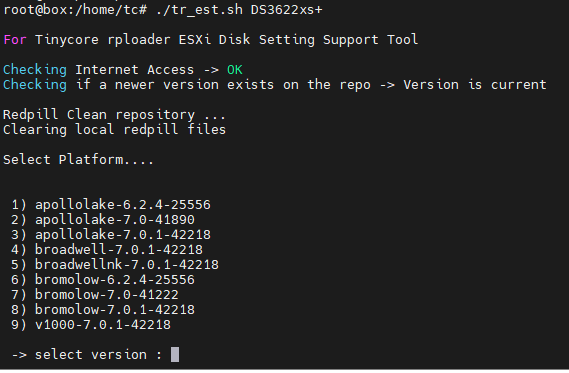569x373 pixels.
Task: Click the 'Select Platform....' heading line
Action: [79, 160]
